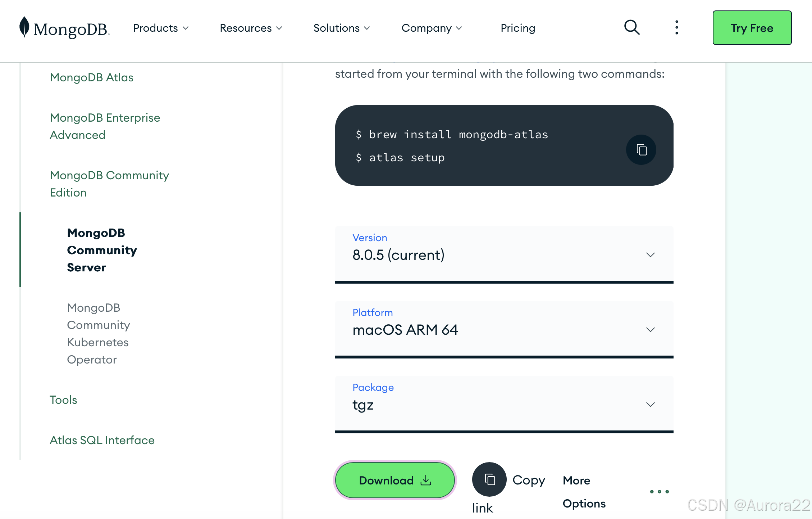Open MongoDB Enterprise Advanced sidebar link
Viewport: 812px width, 519px height.
pyautogui.click(x=105, y=126)
